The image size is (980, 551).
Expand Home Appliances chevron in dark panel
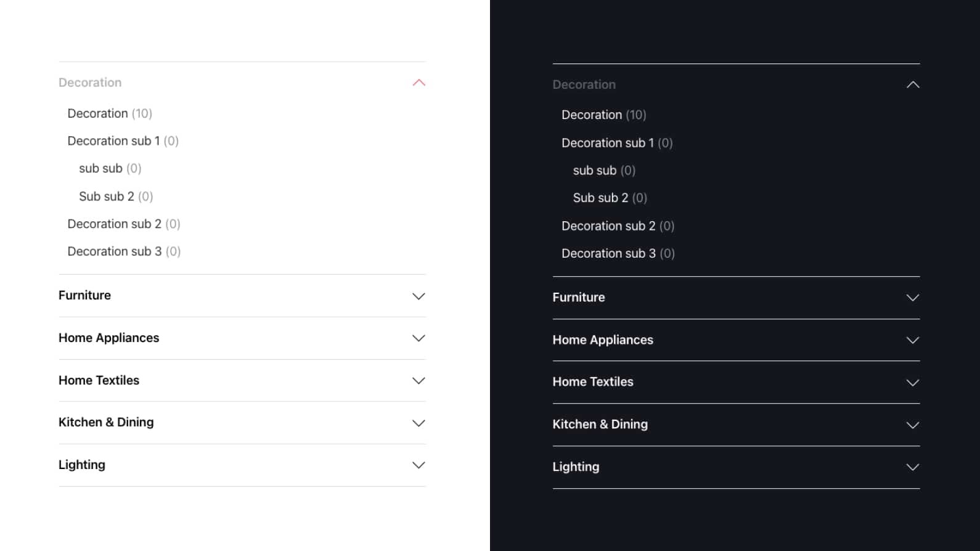[x=913, y=340]
